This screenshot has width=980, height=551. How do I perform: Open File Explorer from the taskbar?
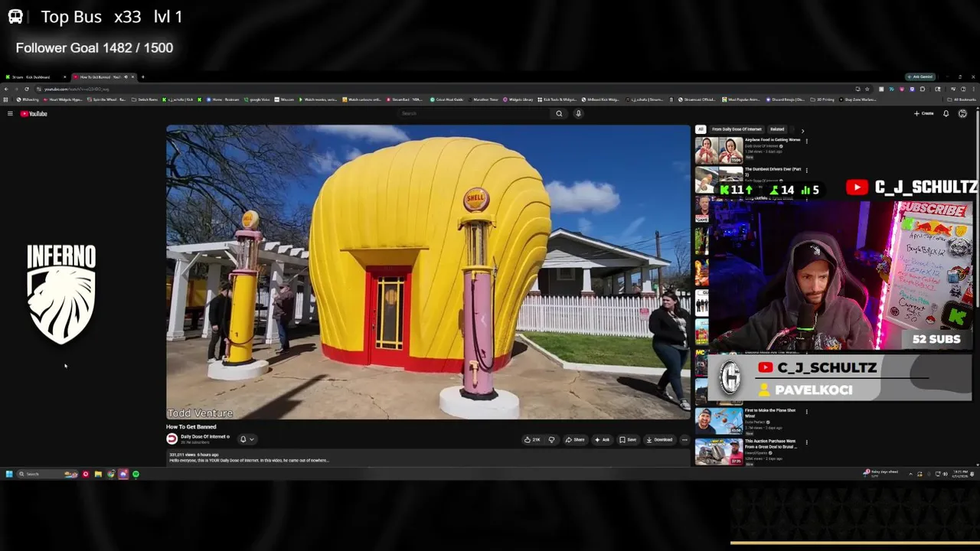(98, 474)
